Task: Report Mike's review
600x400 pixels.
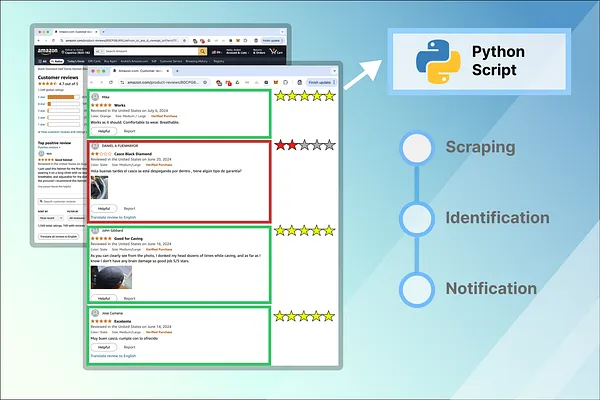Action: [x=129, y=131]
